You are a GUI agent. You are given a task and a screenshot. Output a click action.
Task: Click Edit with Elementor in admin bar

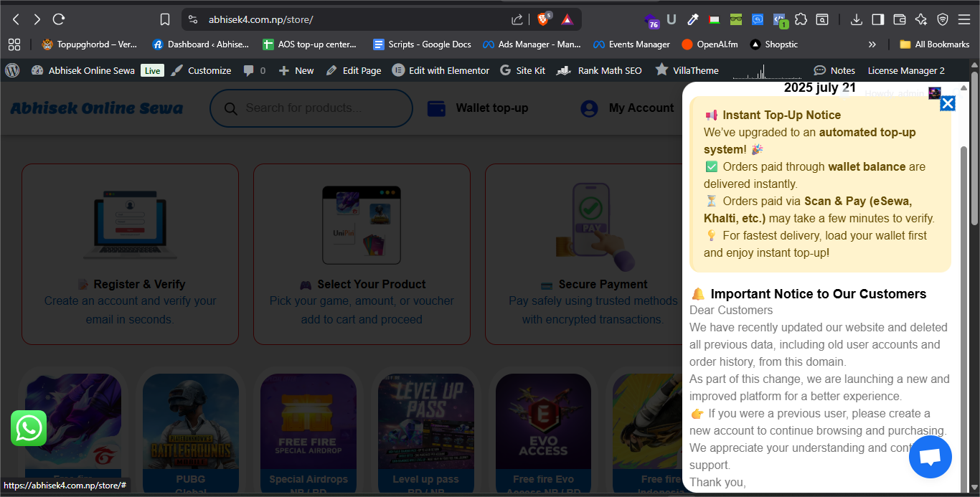pos(441,70)
